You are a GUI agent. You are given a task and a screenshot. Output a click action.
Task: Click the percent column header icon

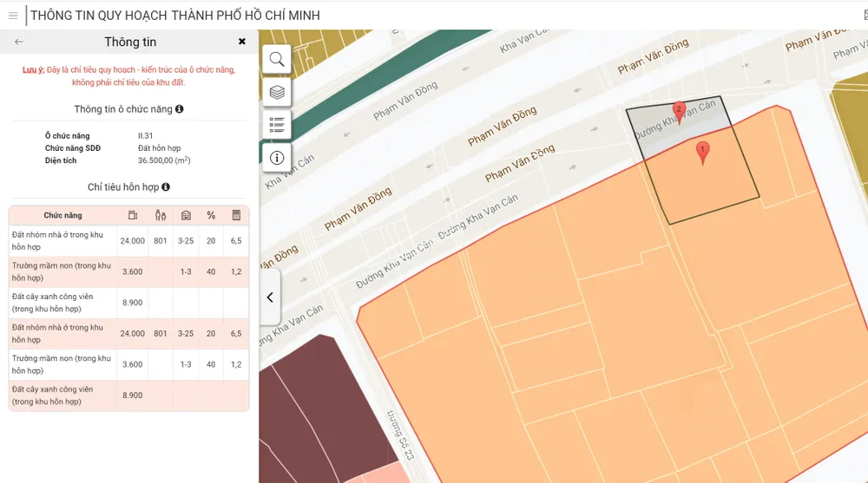[211, 215]
